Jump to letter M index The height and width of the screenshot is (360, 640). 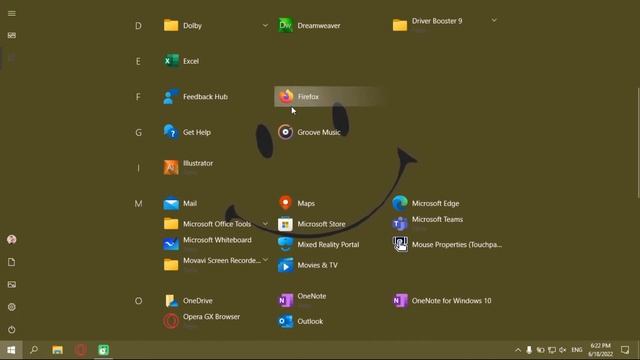click(138, 203)
